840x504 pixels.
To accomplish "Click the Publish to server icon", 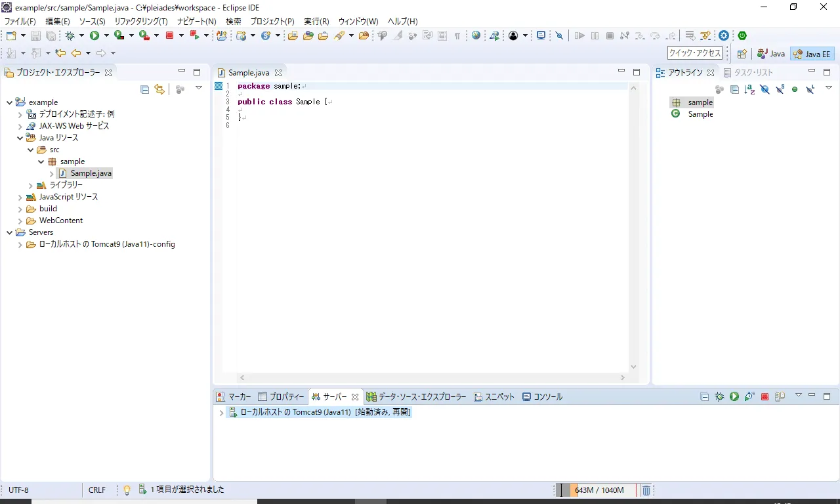I will point(780,396).
